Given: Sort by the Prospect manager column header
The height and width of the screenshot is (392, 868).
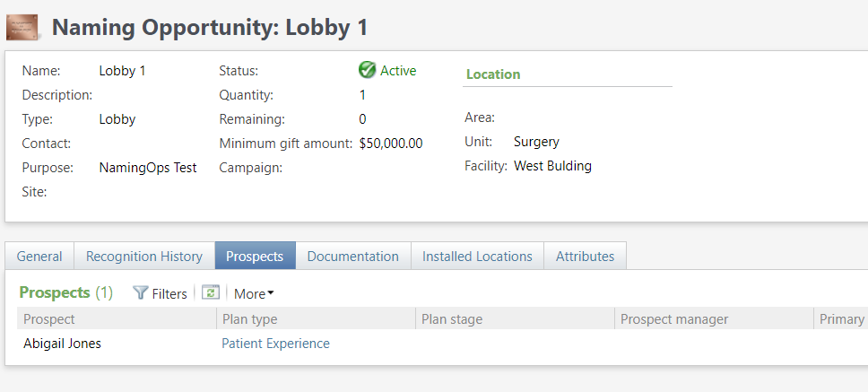Looking at the screenshot, I should click(673, 319).
